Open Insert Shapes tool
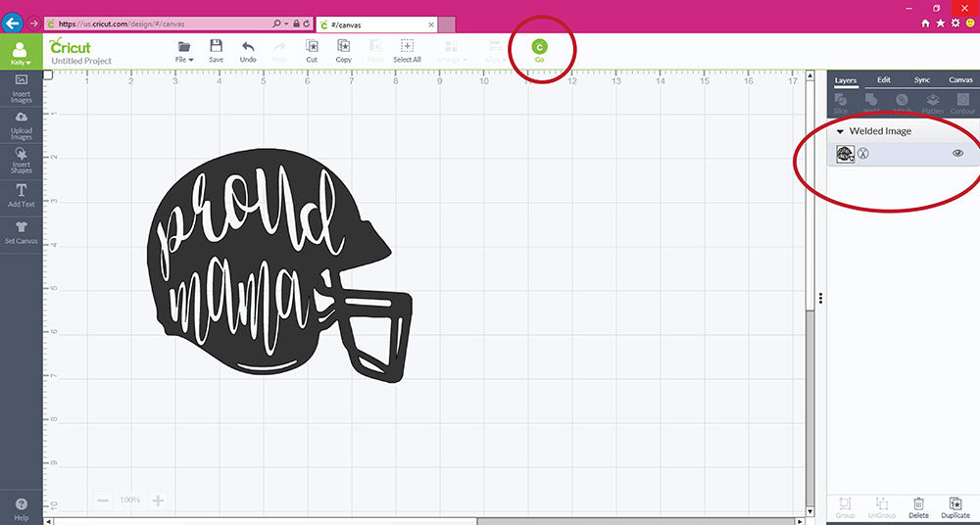Screen dimensions: 980x525 22,161
